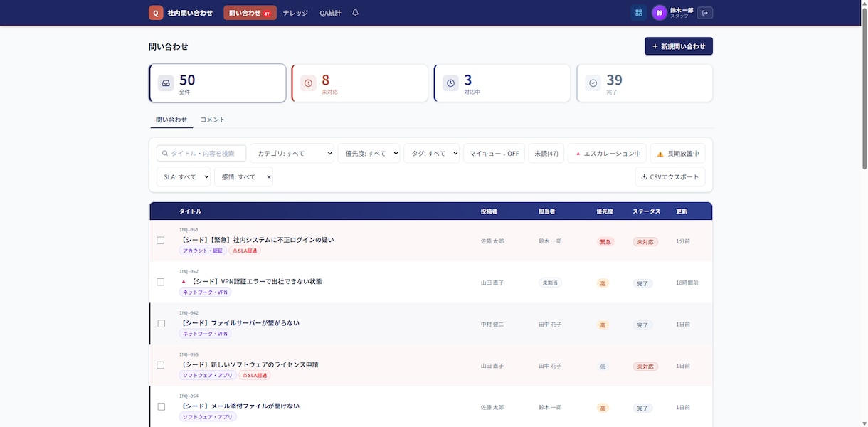Switch to the コメント tab

point(213,120)
